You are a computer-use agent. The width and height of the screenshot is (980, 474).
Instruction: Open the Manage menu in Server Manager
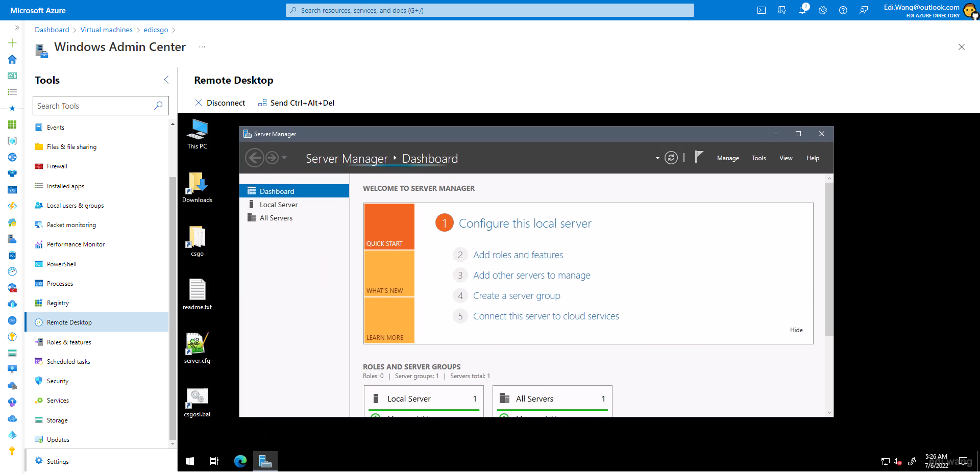728,158
